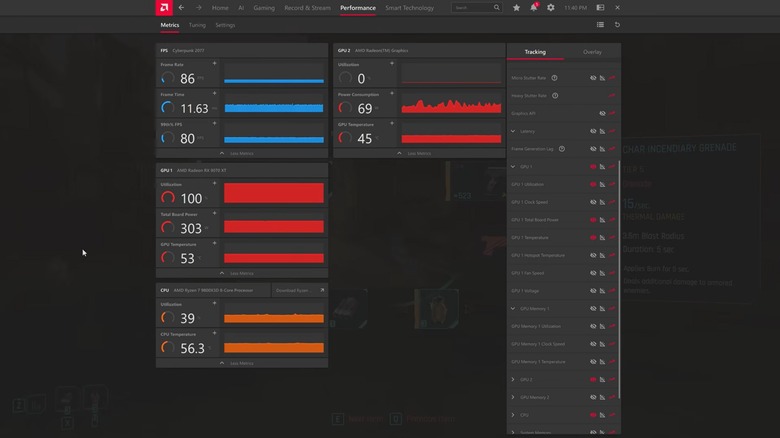Viewport: 780px width, 438px height.
Task: Hide GPU 1 Total Board Power eye toggle
Action: pos(593,219)
